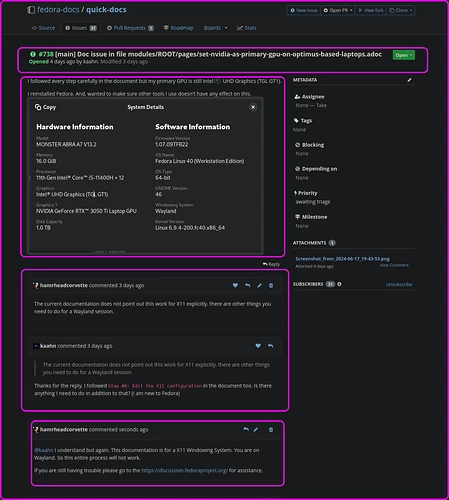The height and width of the screenshot is (500, 449).
Task: Click the Unsubscribe link
Action: coord(399,284)
